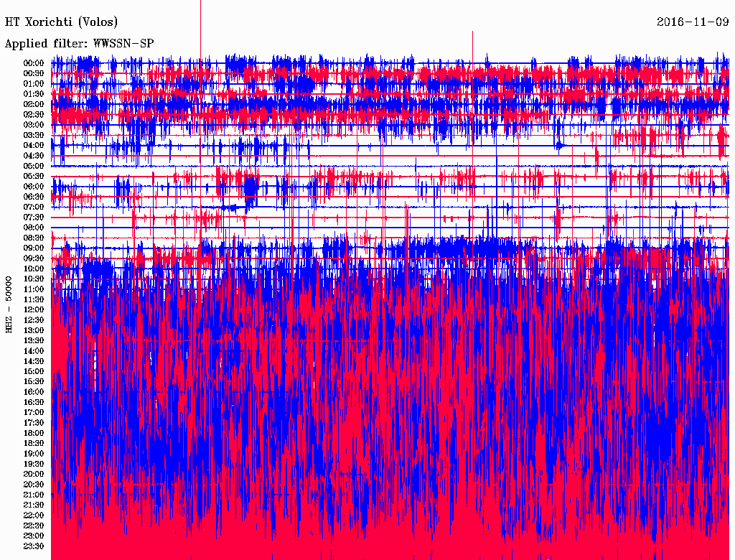Select the Applied filter: WWSSN-SP text
Viewport: 735px width, 560px height.
(x=79, y=44)
